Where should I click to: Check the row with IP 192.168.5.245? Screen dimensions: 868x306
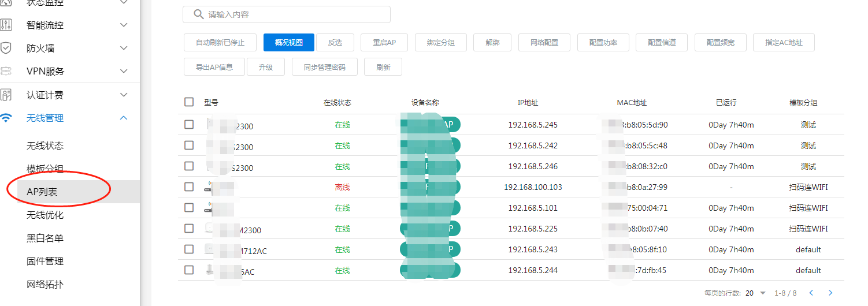(x=189, y=124)
